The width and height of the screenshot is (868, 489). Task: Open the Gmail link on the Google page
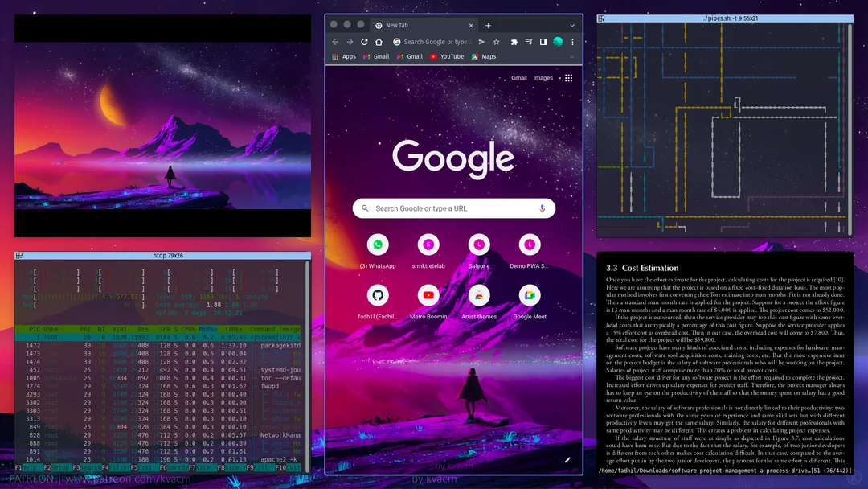pos(519,77)
